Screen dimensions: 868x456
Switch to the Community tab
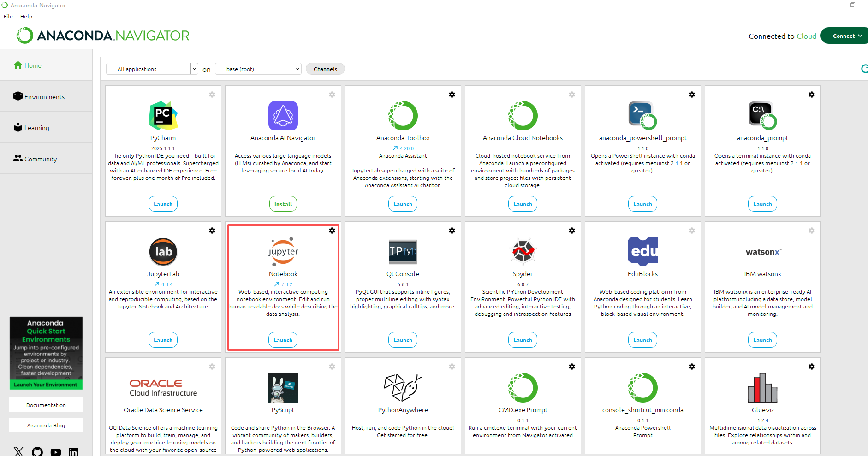pos(46,159)
